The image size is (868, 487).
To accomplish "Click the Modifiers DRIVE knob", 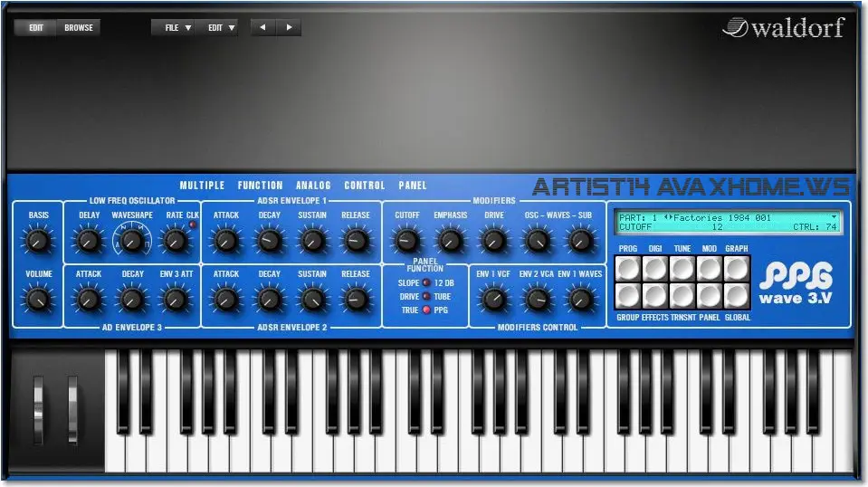I will click(x=494, y=241).
